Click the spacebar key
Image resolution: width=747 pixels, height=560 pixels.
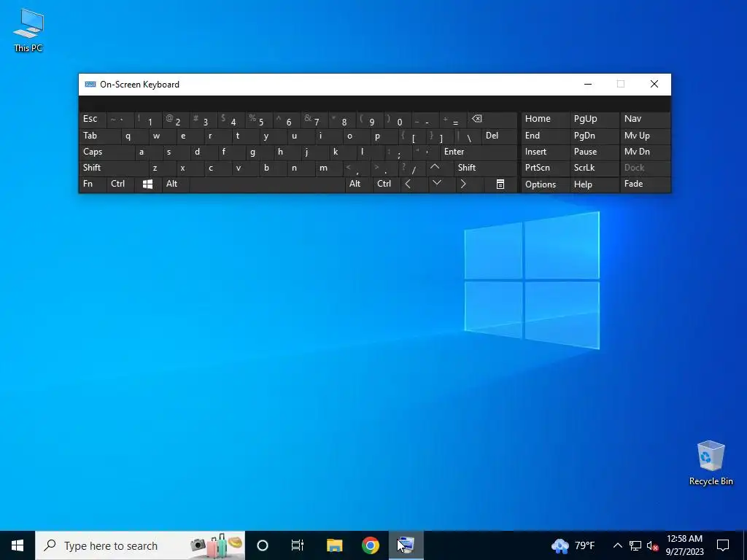[268, 184]
